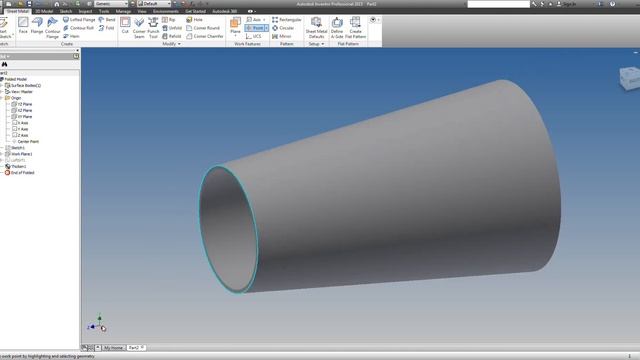Switch to the Sketch ribbon tab
This screenshot has height=360, width=640.
[x=66, y=11]
